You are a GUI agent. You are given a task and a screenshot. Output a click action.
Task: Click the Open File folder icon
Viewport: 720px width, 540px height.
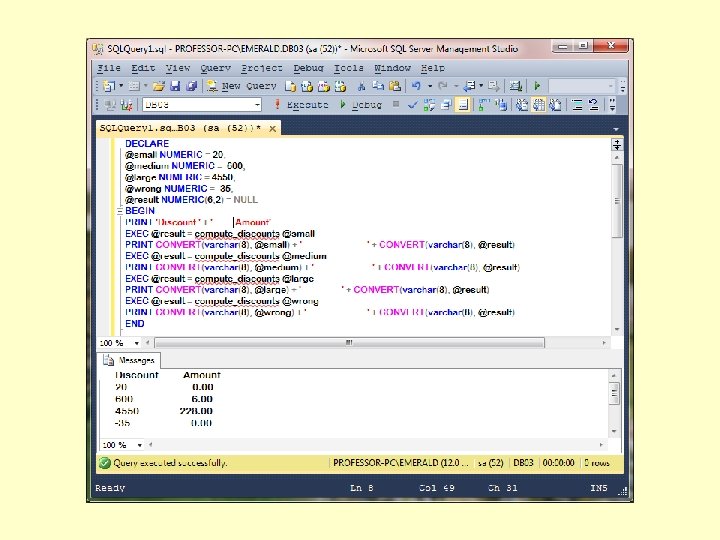(x=158, y=86)
